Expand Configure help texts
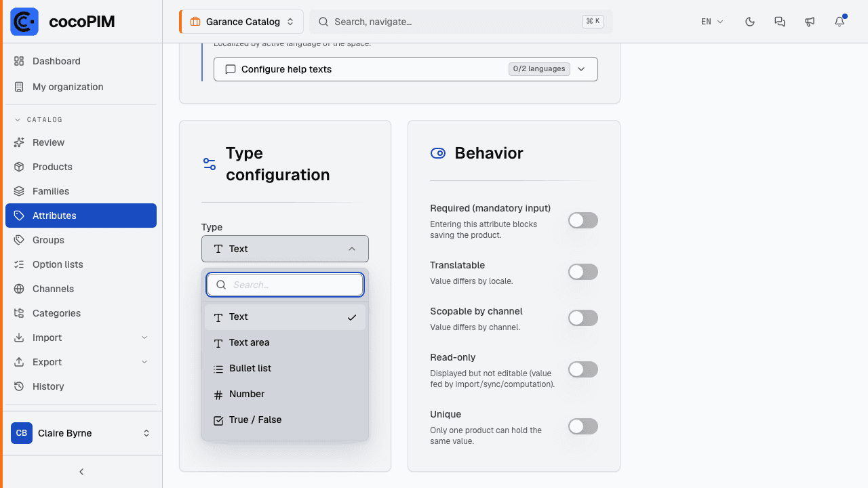 [x=406, y=69]
